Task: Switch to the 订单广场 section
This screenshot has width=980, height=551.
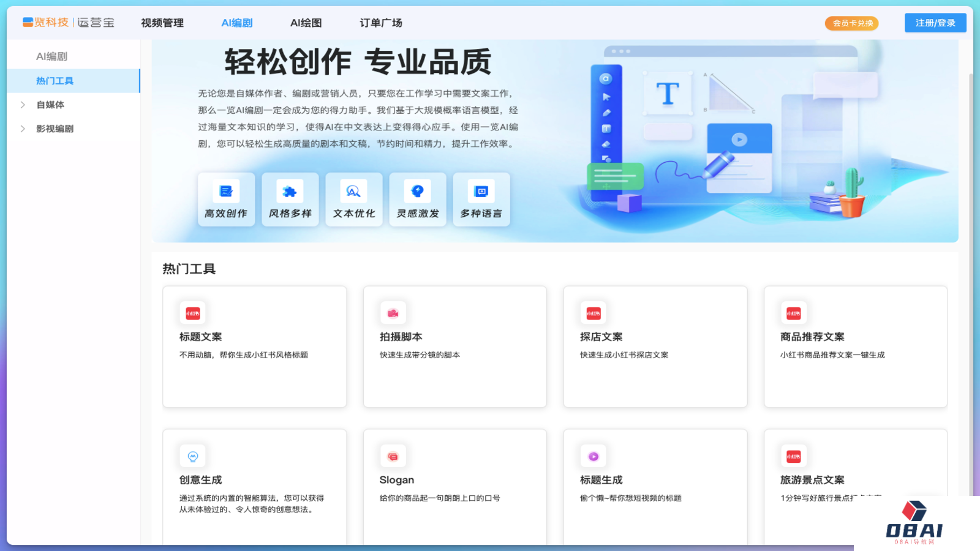Action: point(380,23)
